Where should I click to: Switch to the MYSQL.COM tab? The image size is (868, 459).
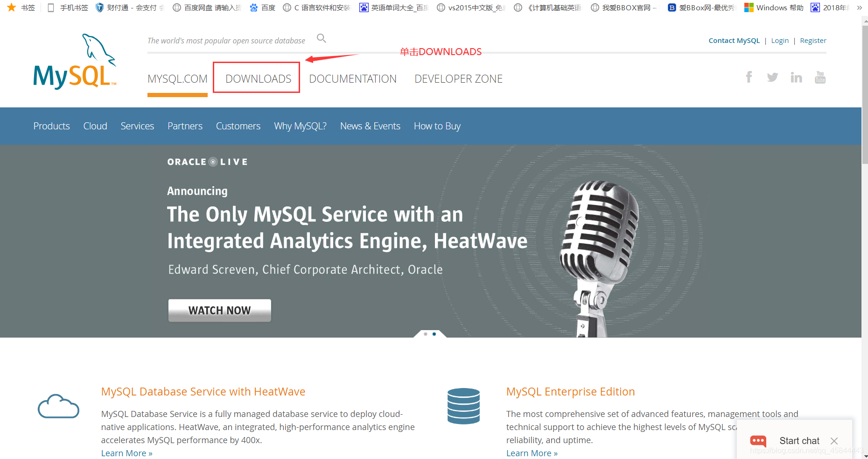click(x=177, y=79)
